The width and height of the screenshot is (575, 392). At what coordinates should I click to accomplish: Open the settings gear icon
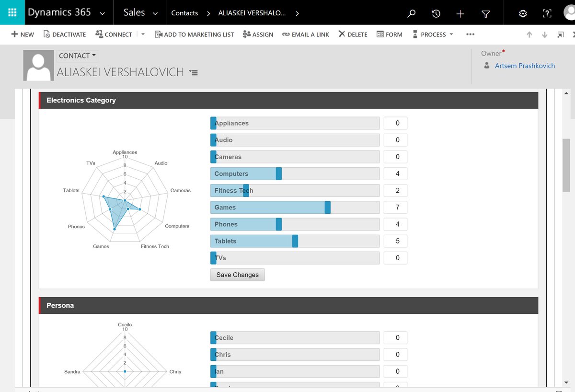(x=523, y=13)
